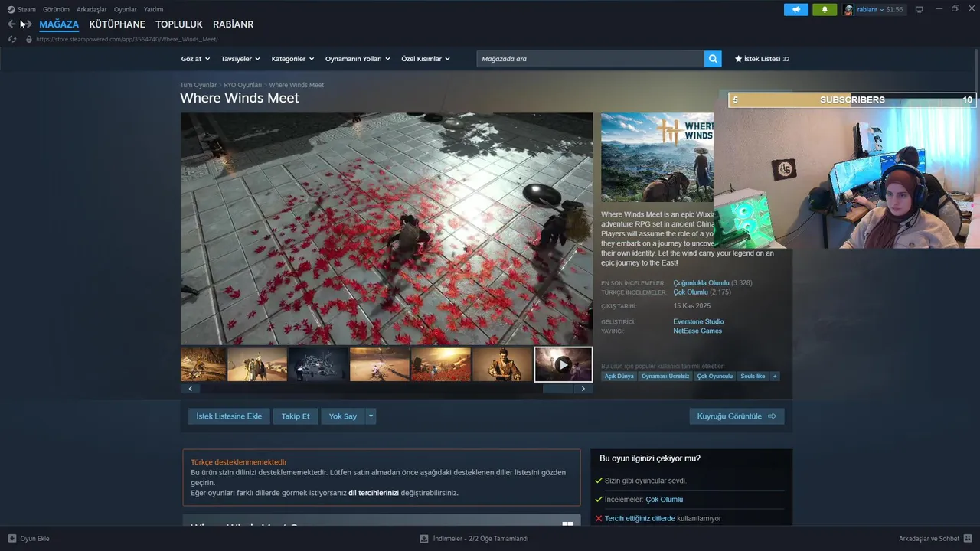Open the Yardım menu
Screen dimensions: 980x551
pyautogui.click(x=153, y=10)
